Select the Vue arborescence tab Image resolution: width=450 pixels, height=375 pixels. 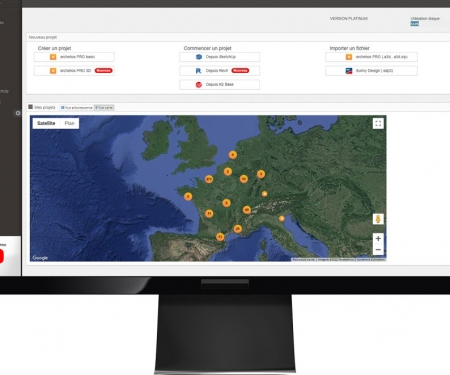pyautogui.click(x=77, y=108)
